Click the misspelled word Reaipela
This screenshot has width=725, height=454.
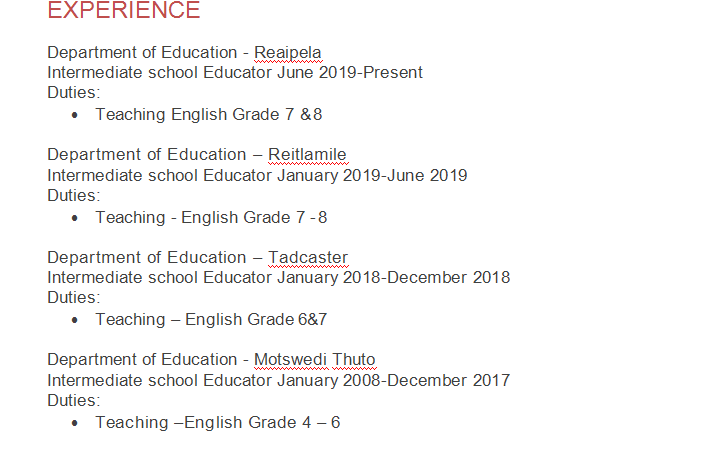[288, 52]
